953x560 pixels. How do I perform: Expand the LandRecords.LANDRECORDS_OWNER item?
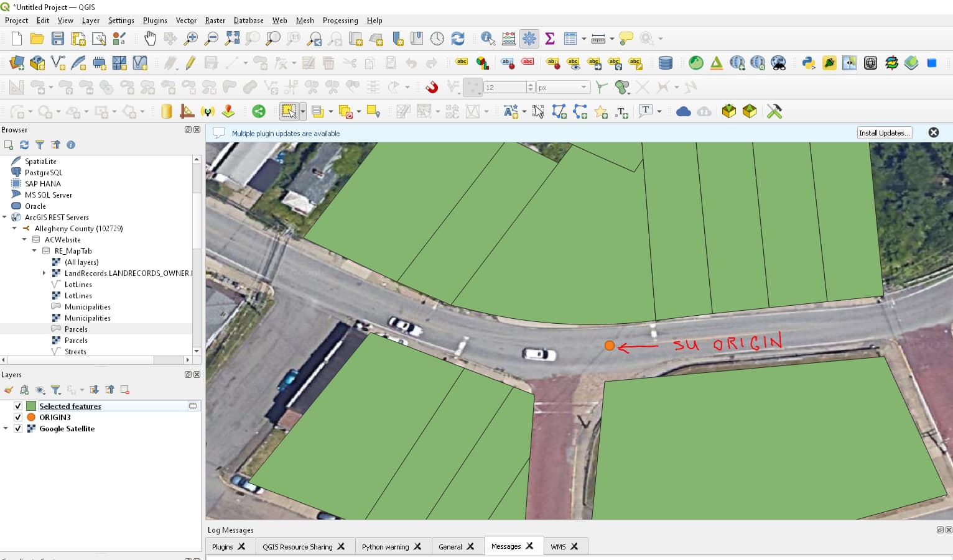pyautogui.click(x=44, y=273)
